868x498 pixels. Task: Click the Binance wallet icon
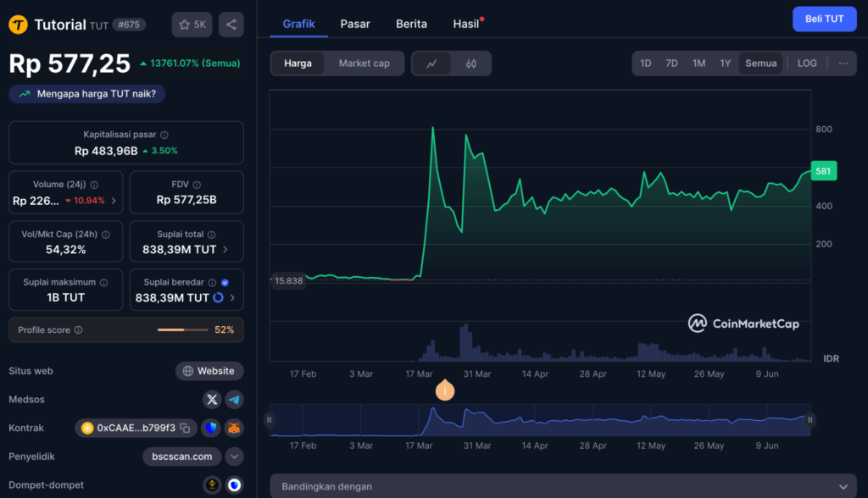[212, 485]
